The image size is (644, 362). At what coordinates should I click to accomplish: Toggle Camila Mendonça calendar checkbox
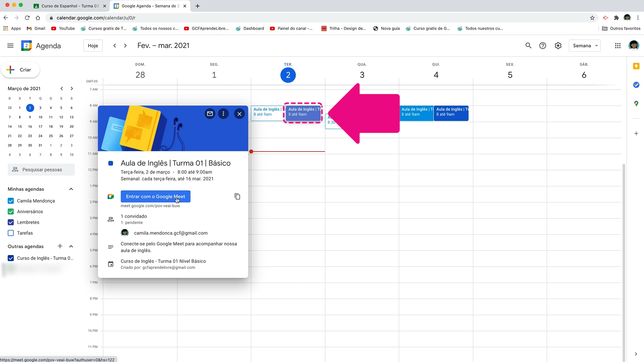[11, 201]
